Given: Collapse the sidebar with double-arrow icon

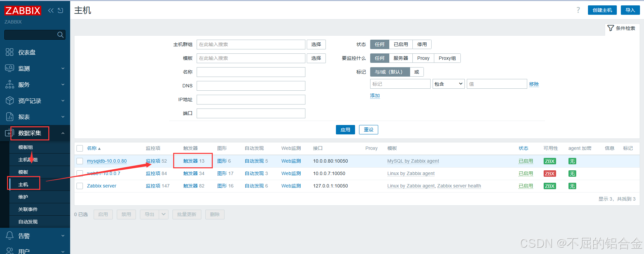Looking at the screenshot, I should pos(51,10).
